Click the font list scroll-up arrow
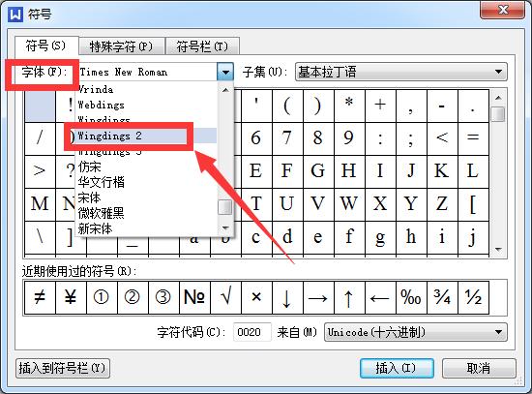Viewport: 532px width, 394px height. (x=225, y=90)
